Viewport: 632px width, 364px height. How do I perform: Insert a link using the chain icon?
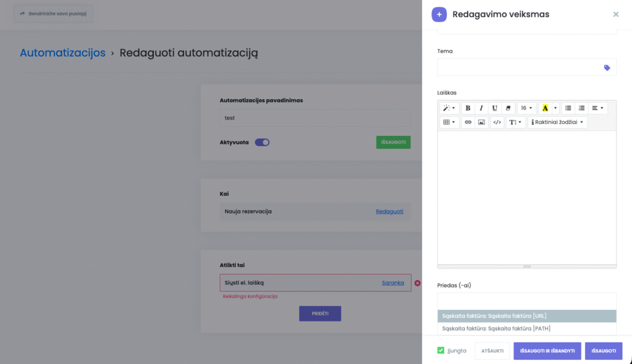coord(468,122)
